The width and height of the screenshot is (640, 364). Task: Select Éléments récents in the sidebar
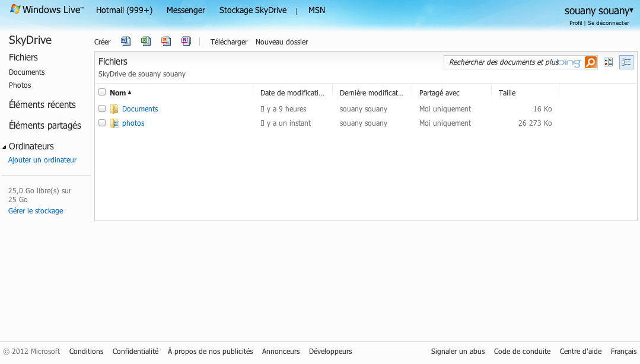pyautogui.click(x=43, y=104)
